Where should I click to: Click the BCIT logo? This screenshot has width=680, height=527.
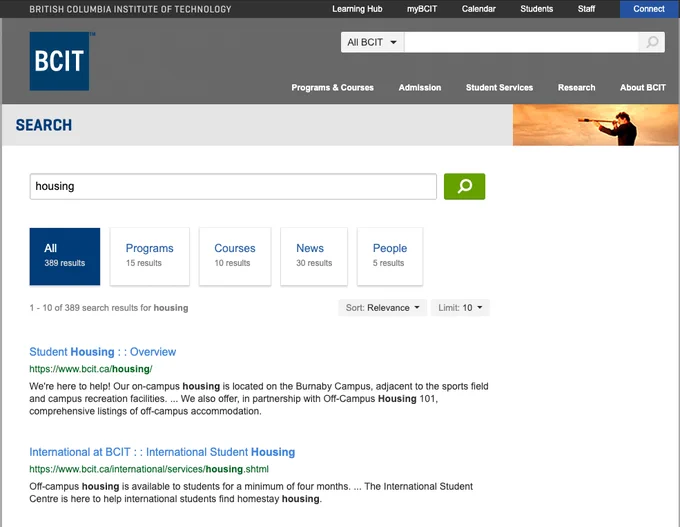pyautogui.click(x=59, y=61)
